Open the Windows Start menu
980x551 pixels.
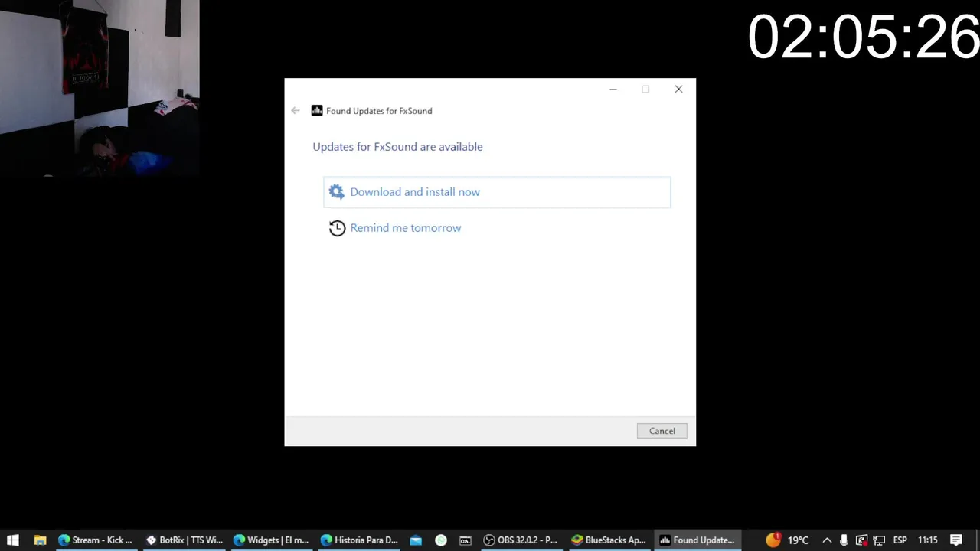13,540
